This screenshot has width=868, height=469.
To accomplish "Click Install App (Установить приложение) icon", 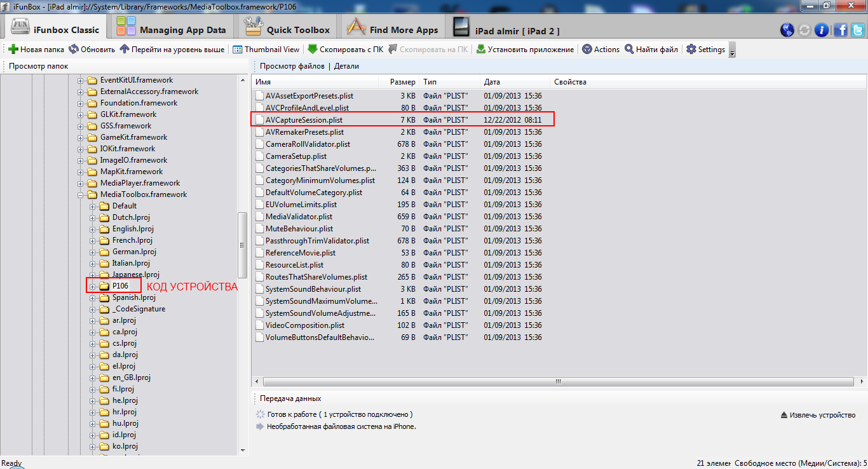I will click(x=481, y=50).
